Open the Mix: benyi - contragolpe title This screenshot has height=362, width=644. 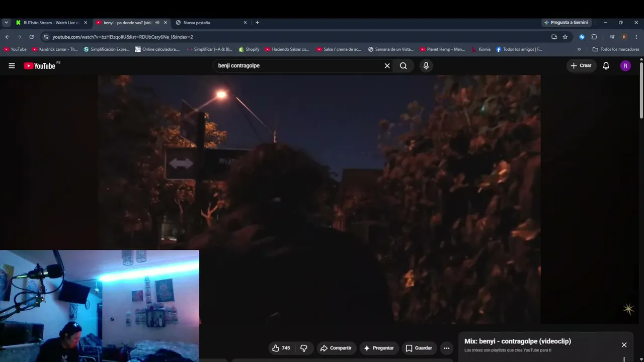point(518,341)
